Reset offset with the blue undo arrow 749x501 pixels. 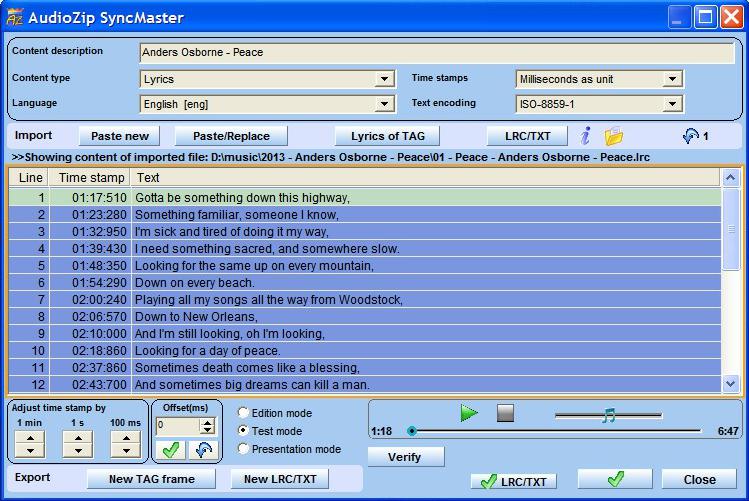click(x=203, y=450)
